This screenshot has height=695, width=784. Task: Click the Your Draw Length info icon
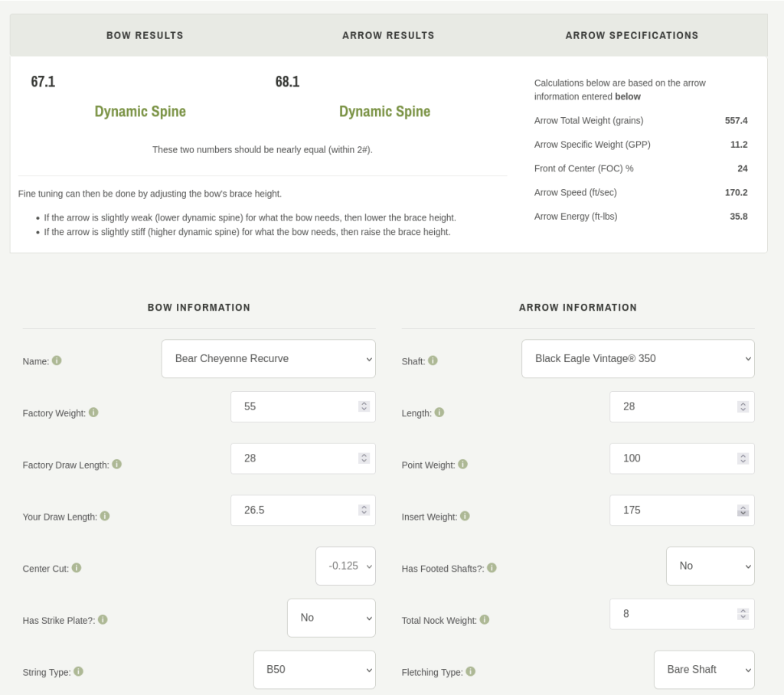coord(105,516)
